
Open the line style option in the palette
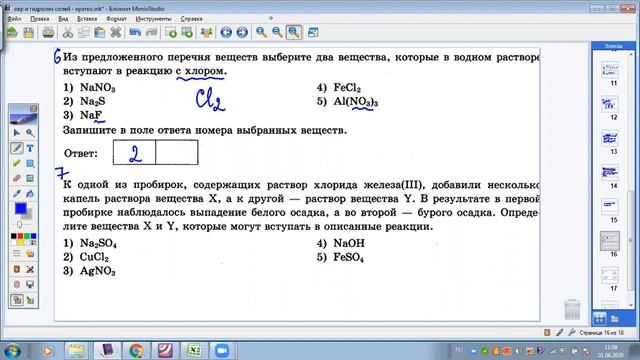pyautogui.click(x=17, y=254)
